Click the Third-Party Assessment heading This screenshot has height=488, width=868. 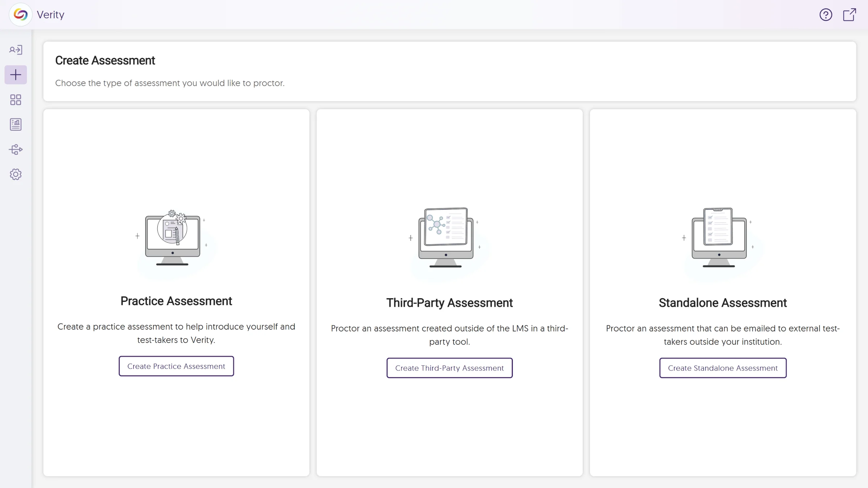[x=450, y=303]
